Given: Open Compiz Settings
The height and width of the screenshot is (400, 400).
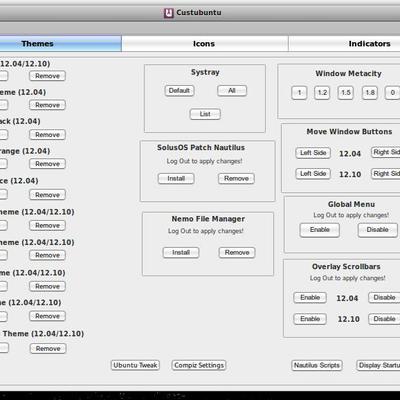Looking at the screenshot, I should 199,365.
